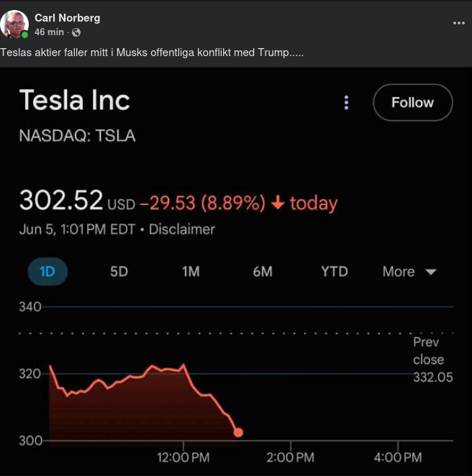Open Carl Norberg's profile picture
Image resolution: width=472 pixels, height=476 pixels.
coord(14,24)
